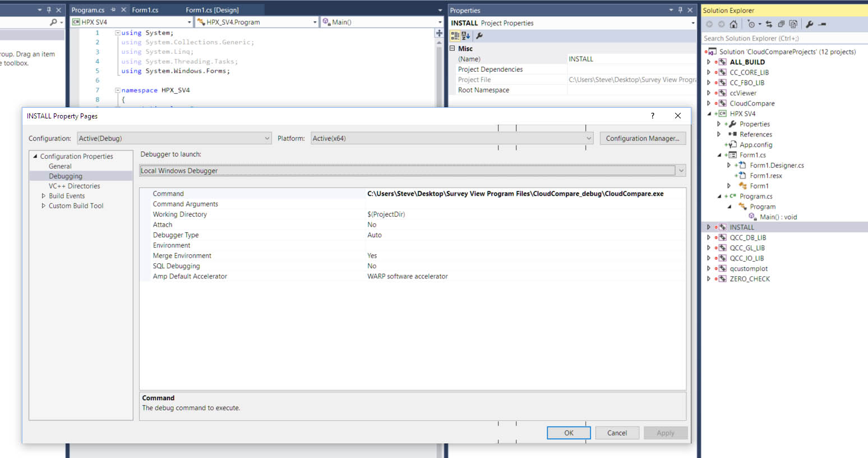Collapse the Misc category in Properties
Viewport: 868px width, 458px height.
tap(453, 48)
